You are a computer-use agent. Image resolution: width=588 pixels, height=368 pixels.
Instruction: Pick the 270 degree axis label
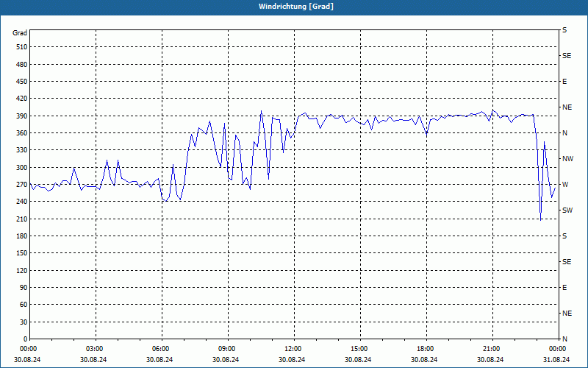click(x=22, y=185)
